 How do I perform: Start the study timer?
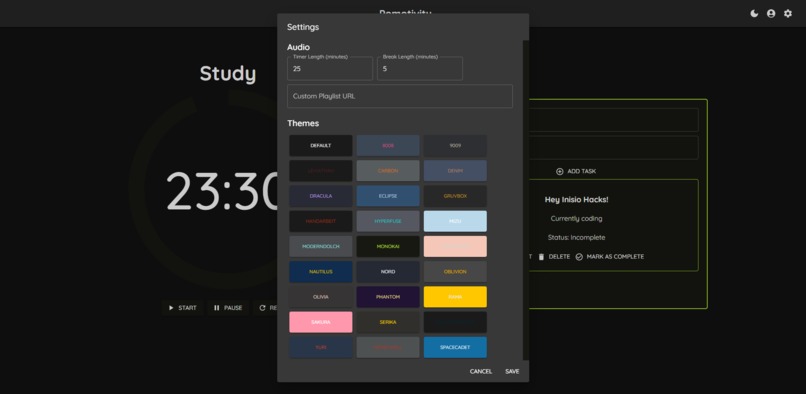pyautogui.click(x=182, y=308)
